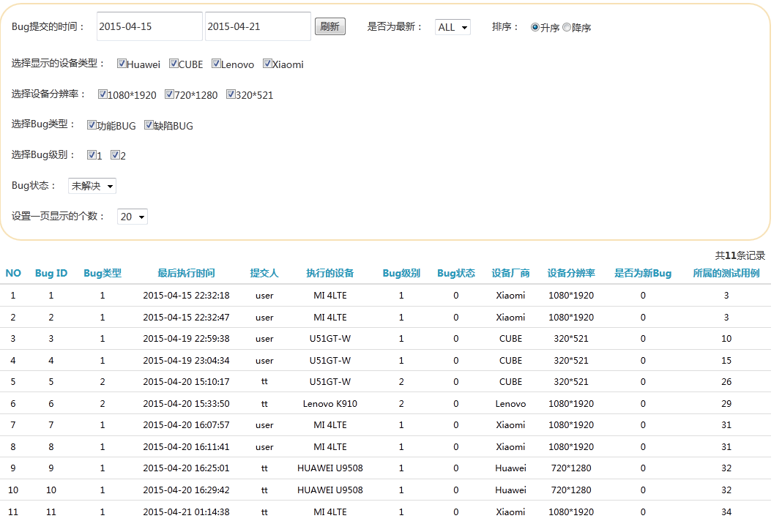Image resolution: width=782 pixels, height=532 pixels.
Task: Click the 是否为新Bug column header
Action: click(x=643, y=273)
